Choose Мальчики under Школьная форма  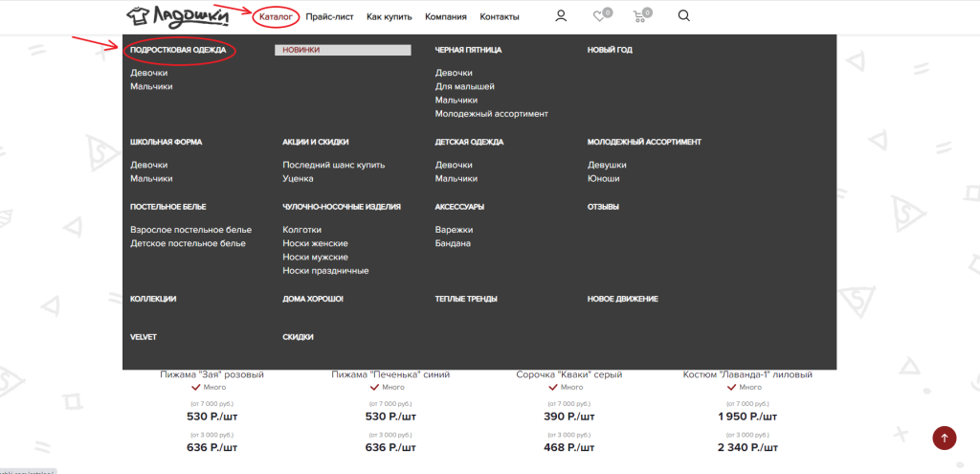(x=151, y=179)
